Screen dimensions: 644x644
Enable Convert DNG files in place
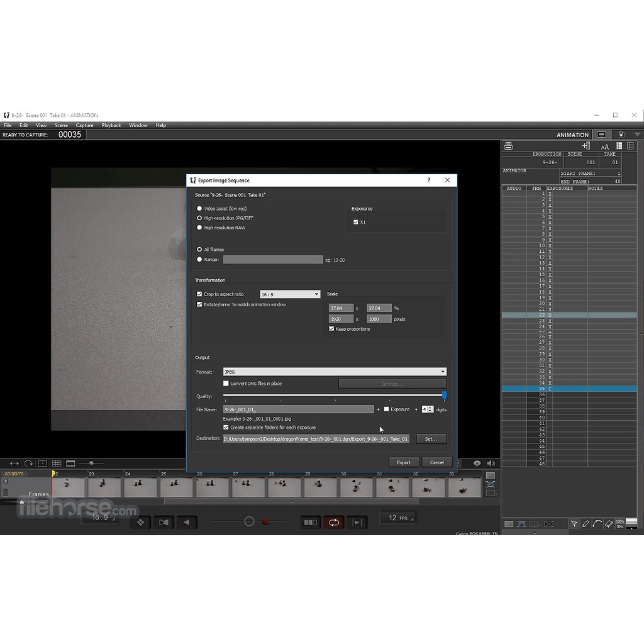click(226, 384)
